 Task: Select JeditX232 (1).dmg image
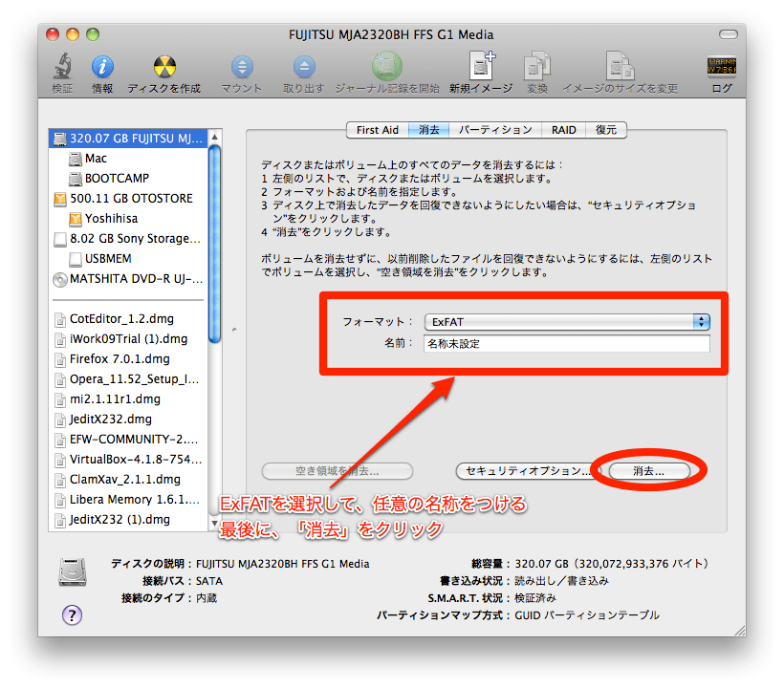128,519
